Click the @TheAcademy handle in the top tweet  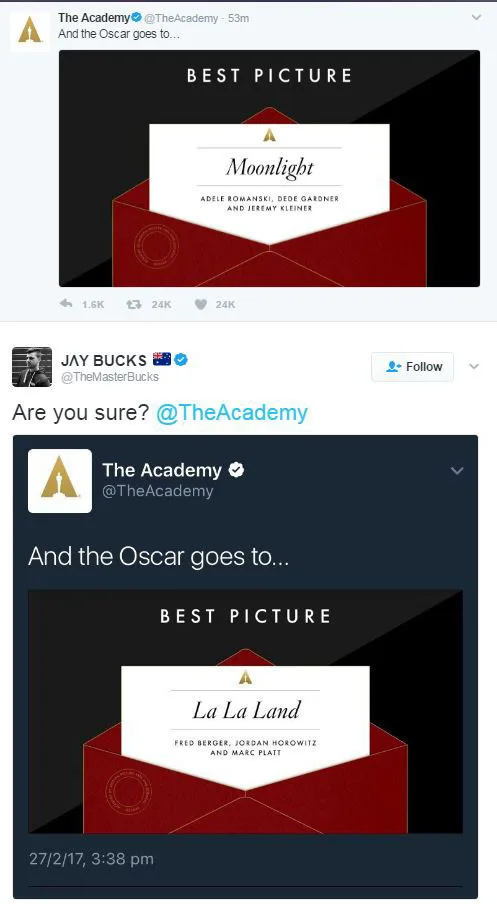click(181, 18)
